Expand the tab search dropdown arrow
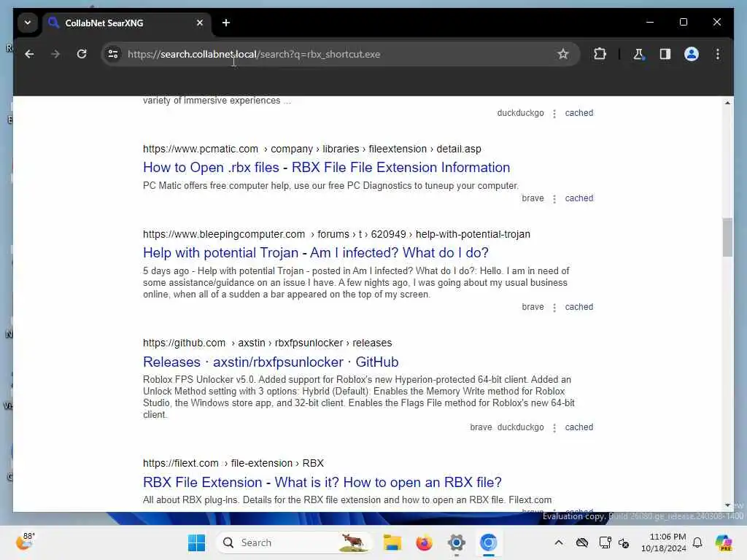 click(28, 23)
